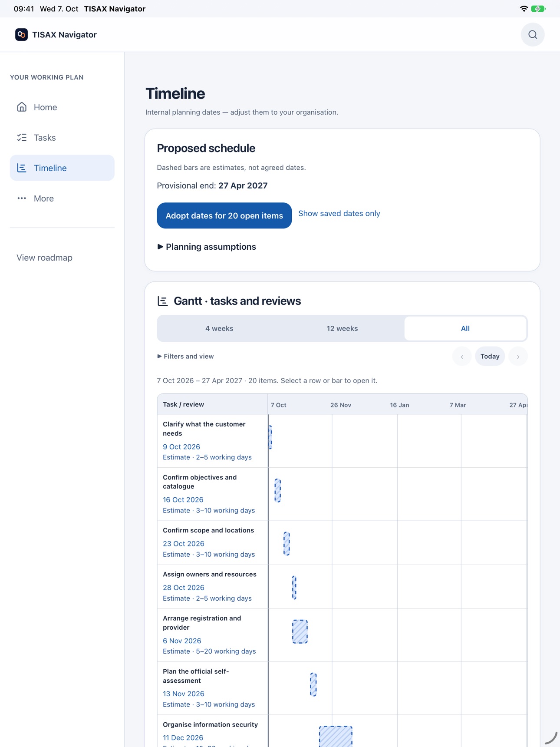Open the Assign owners and resources bar

(294, 588)
